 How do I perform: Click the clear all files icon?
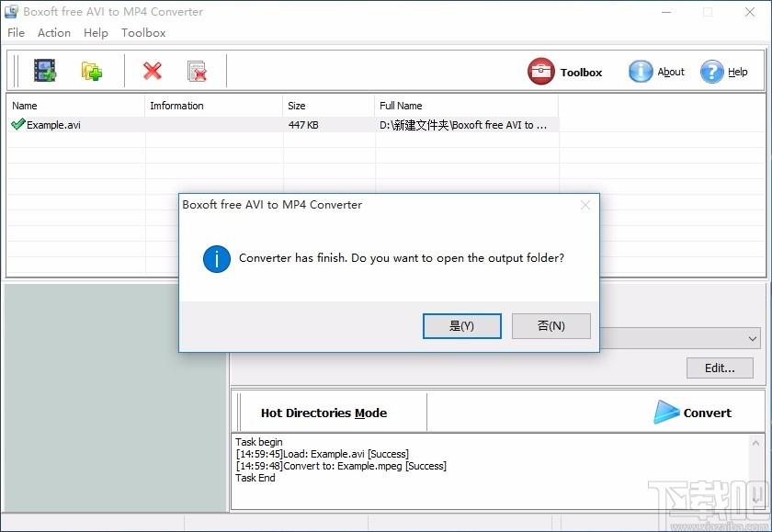(197, 71)
